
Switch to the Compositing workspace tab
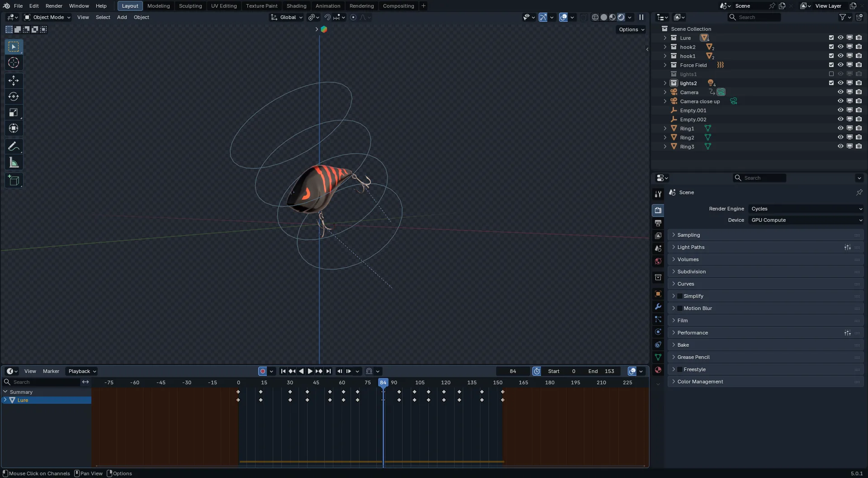pos(398,6)
